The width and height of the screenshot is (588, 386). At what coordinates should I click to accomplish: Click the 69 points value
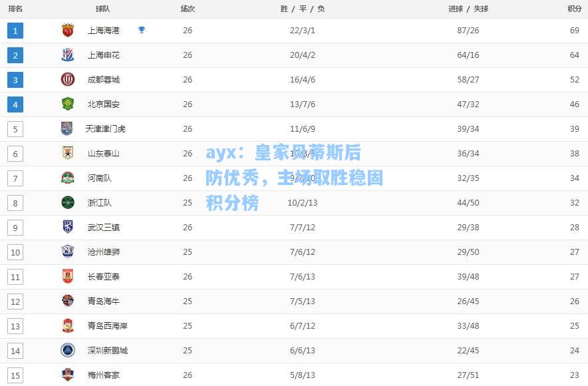575,31
